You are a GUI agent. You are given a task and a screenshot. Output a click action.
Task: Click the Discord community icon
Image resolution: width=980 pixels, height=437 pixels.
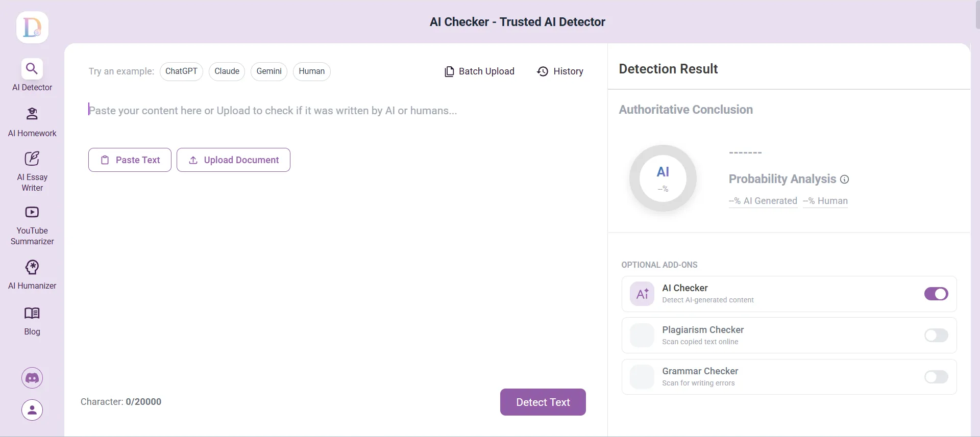tap(32, 378)
